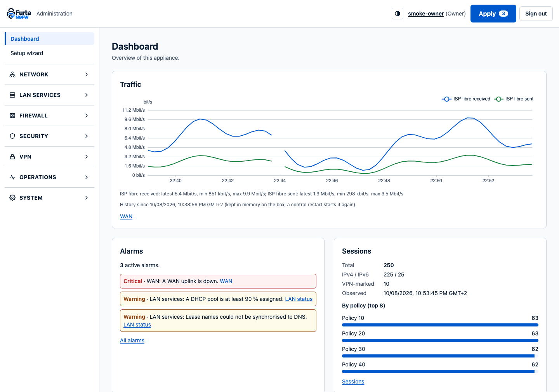Expand the Firewall section chevron
The image size is (559, 392).
(x=87, y=116)
